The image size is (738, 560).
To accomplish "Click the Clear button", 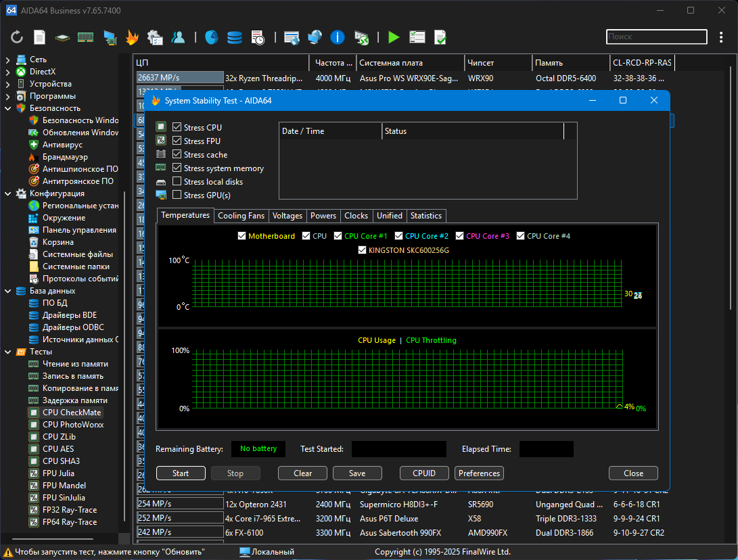I will 302,473.
